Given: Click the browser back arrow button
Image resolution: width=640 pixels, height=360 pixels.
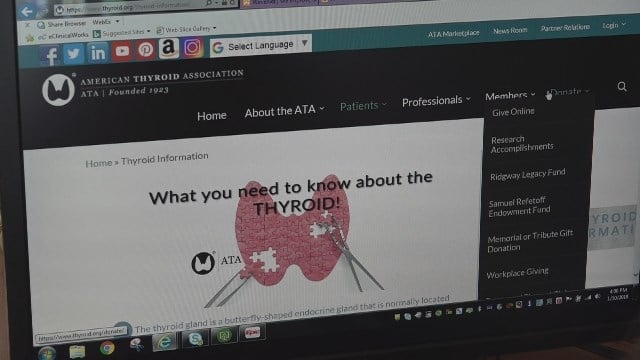Looking at the screenshot, I should click(x=27, y=12).
